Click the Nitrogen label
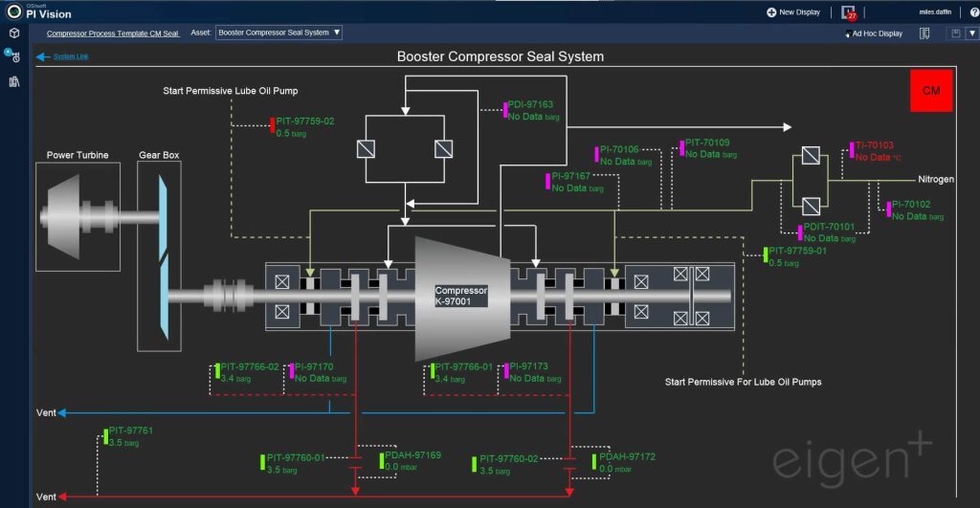Image resolution: width=980 pixels, height=508 pixels. coord(936,179)
